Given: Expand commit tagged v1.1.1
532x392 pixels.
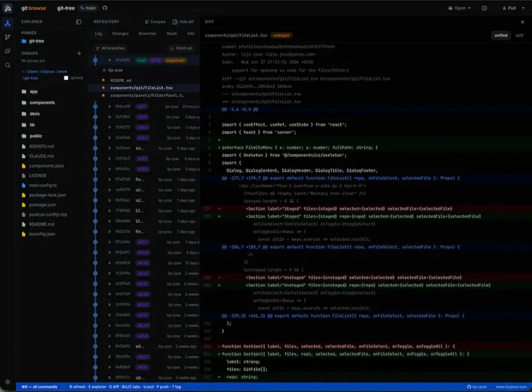Looking at the screenshot, I should [x=109, y=107].
